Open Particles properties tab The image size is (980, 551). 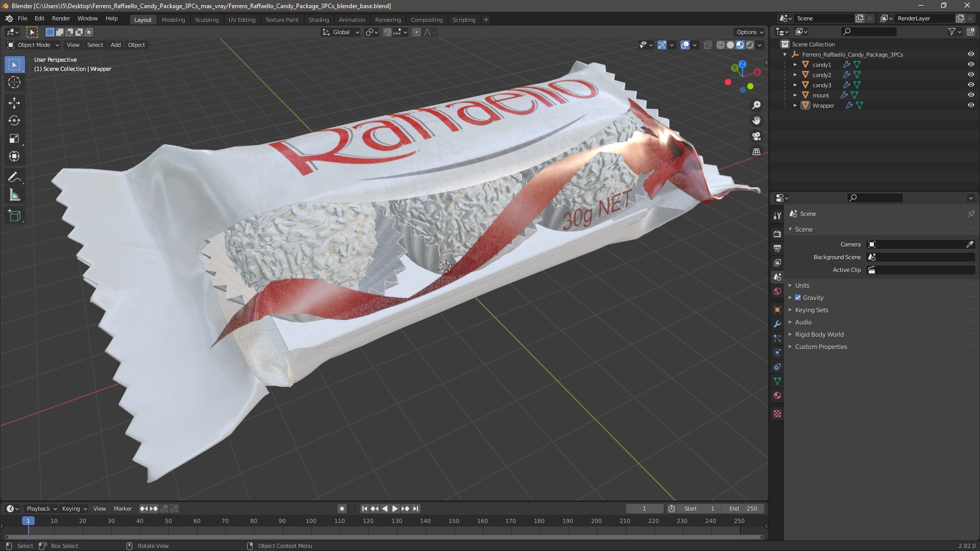tap(777, 338)
